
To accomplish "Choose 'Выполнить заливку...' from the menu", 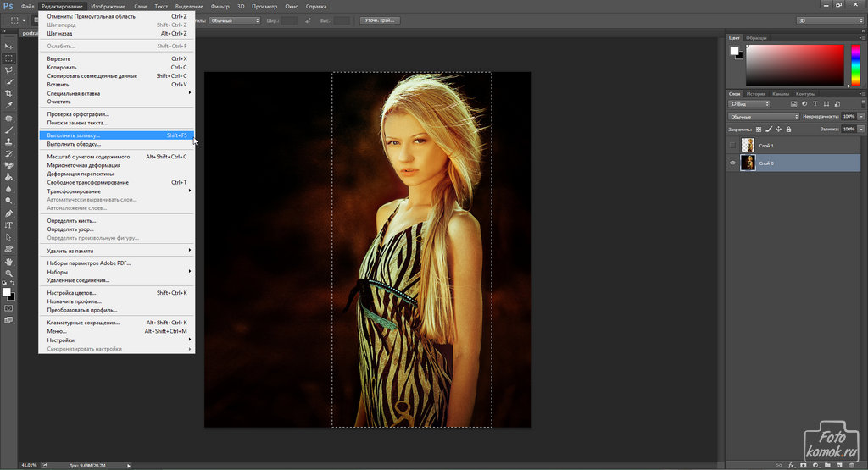I will [74, 135].
